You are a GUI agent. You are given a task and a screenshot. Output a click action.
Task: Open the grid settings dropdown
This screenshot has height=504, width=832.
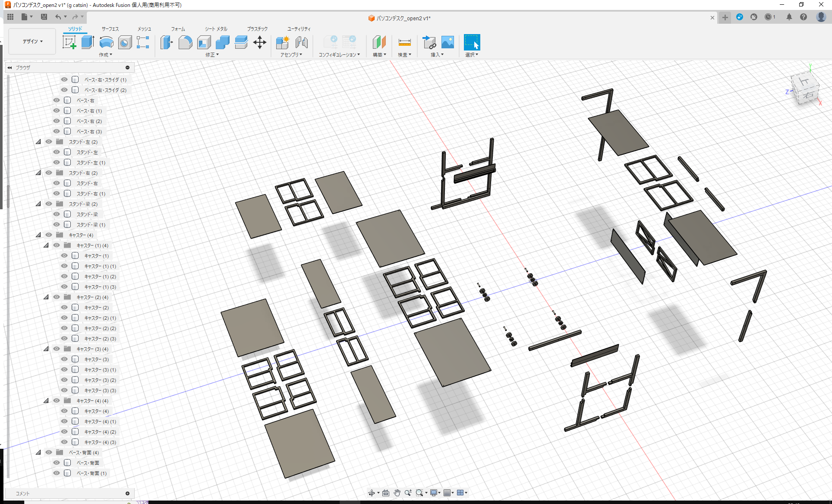coord(448,492)
